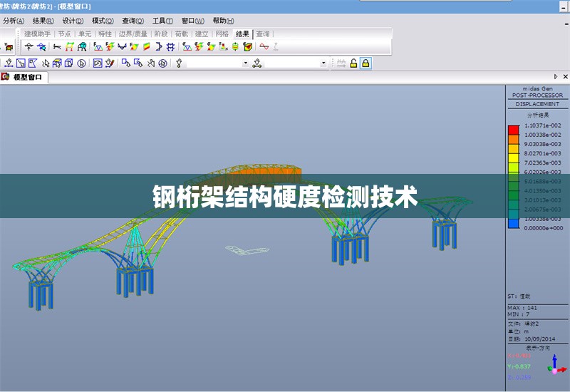
Task: Close the model window tab with X
Action: (x=565, y=76)
